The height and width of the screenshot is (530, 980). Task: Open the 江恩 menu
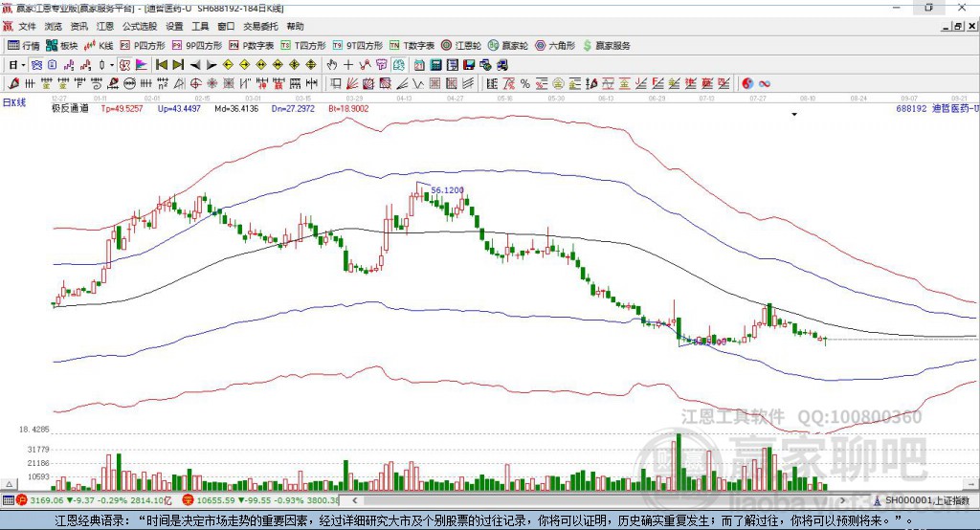105,26
